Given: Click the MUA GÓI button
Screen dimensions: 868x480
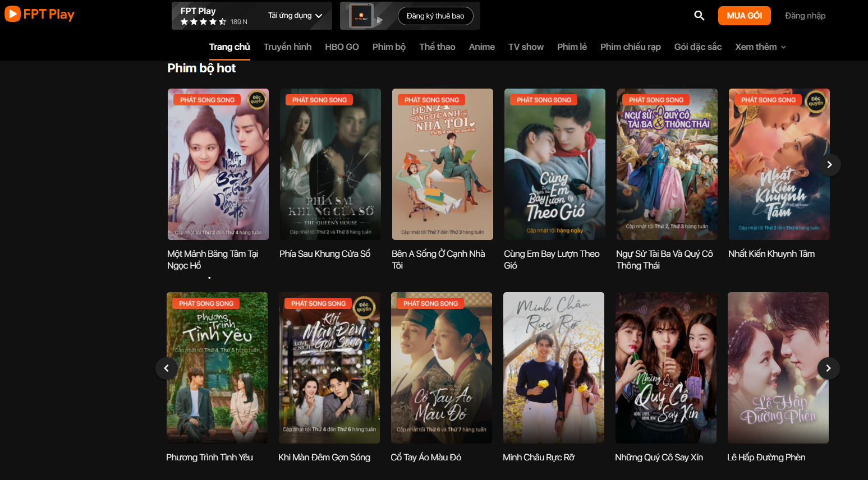Looking at the screenshot, I should [745, 16].
